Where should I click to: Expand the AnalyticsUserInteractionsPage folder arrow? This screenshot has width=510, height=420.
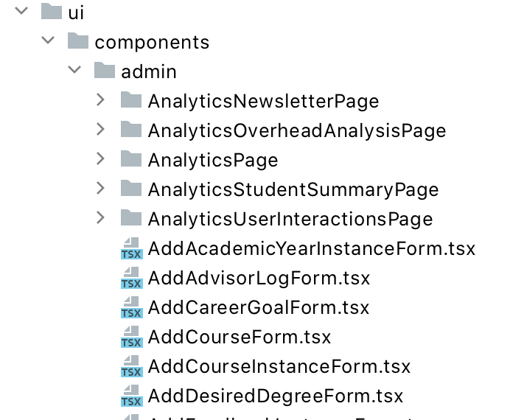click(100, 218)
